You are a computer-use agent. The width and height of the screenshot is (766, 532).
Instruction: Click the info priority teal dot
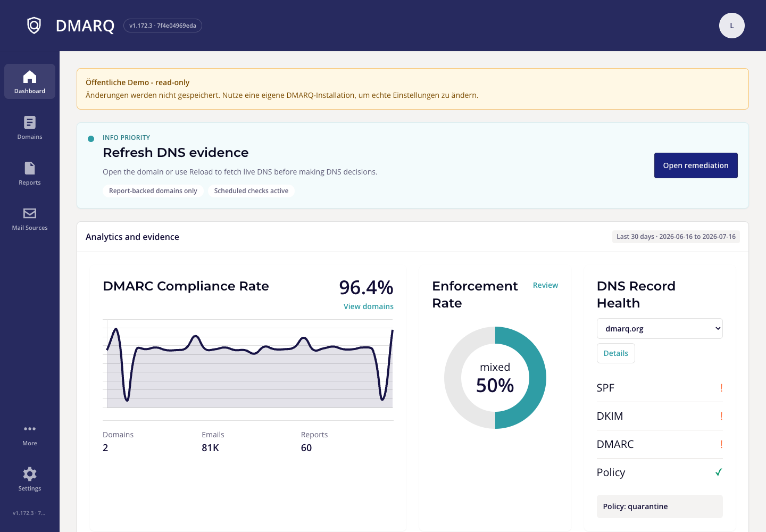(x=91, y=139)
